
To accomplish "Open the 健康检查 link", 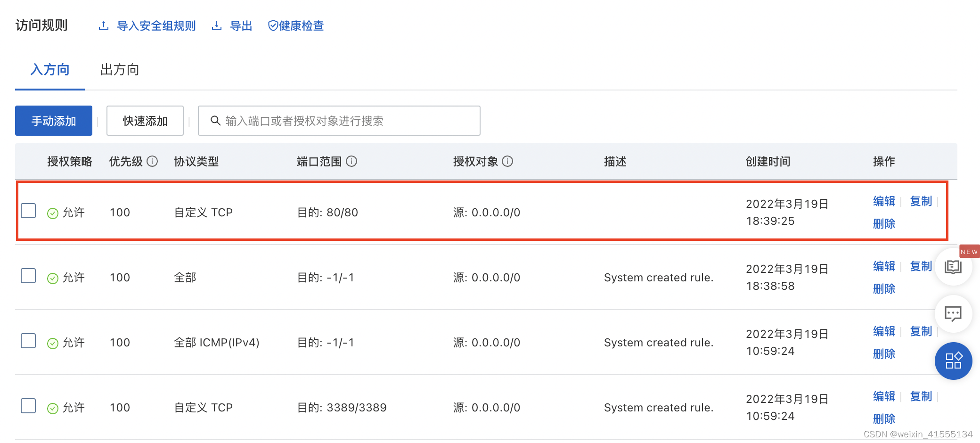I will tap(302, 26).
